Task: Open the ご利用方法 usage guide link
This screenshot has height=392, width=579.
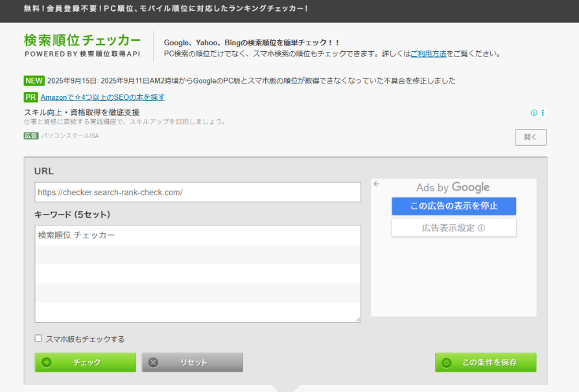Action: coord(428,54)
